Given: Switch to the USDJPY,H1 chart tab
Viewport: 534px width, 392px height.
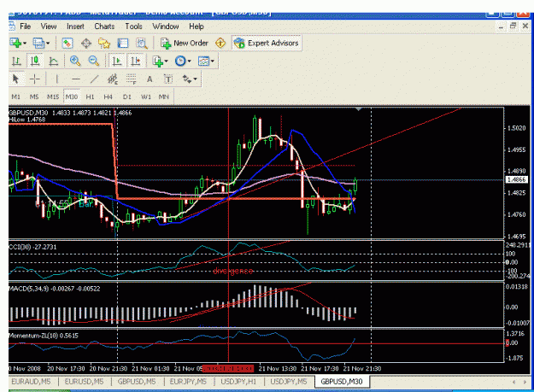Looking at the screenshot, I should [238, 382].
